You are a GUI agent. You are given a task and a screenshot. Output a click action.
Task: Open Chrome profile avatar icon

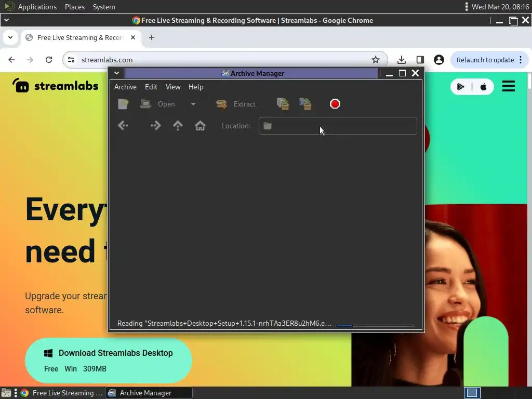click(438, 60)
